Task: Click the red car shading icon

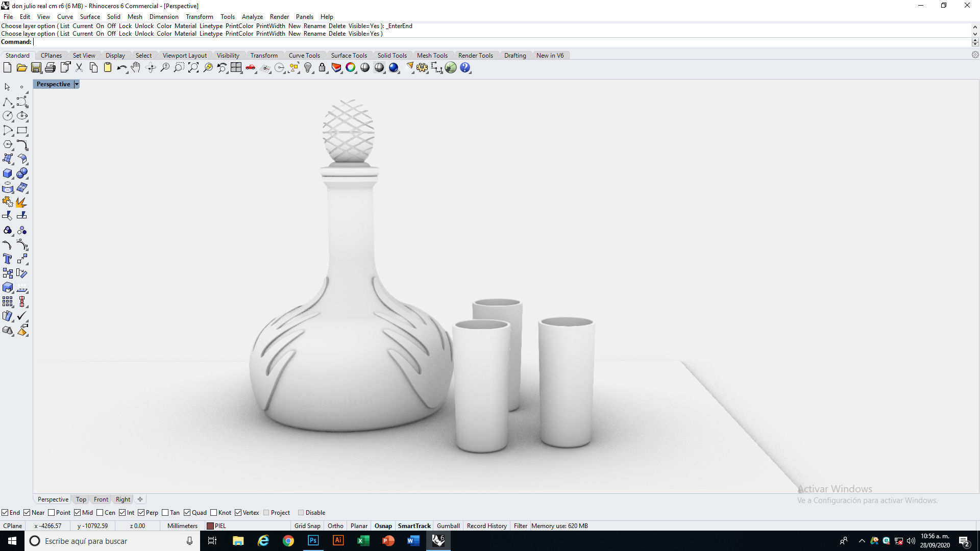Action: click(251, 67)
